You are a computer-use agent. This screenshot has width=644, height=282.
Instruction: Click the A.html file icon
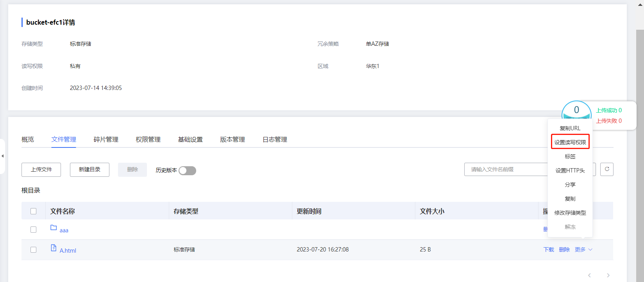click(x=54, y=248)
